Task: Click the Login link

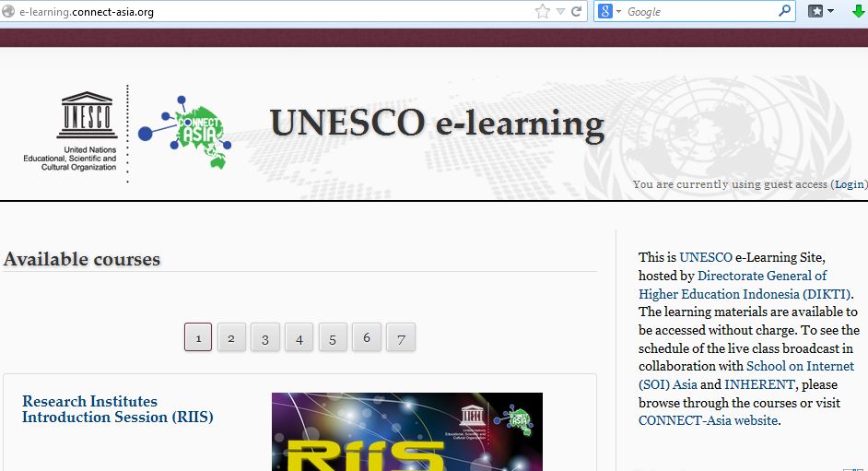Action: coord(849,184)
